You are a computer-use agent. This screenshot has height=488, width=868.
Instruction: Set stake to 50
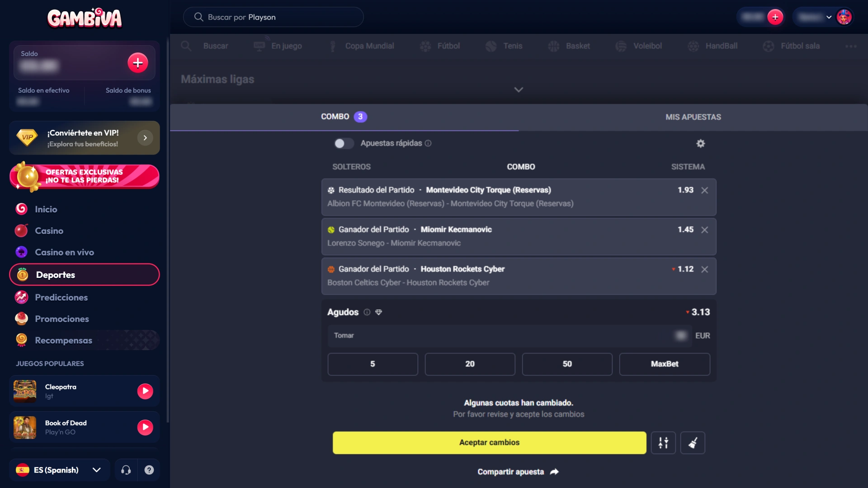click(x=567, y=364)
